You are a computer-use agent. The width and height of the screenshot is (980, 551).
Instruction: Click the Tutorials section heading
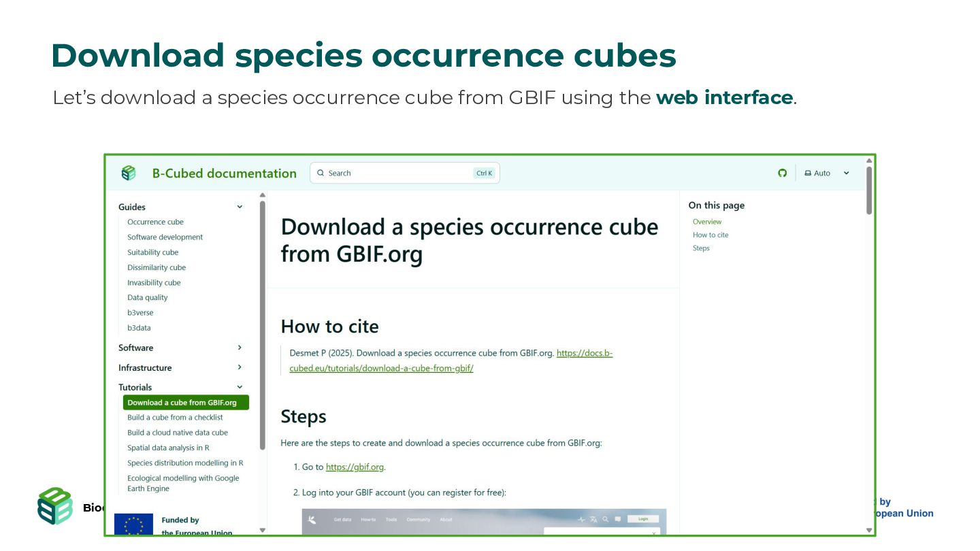click(x=135, y=387)
